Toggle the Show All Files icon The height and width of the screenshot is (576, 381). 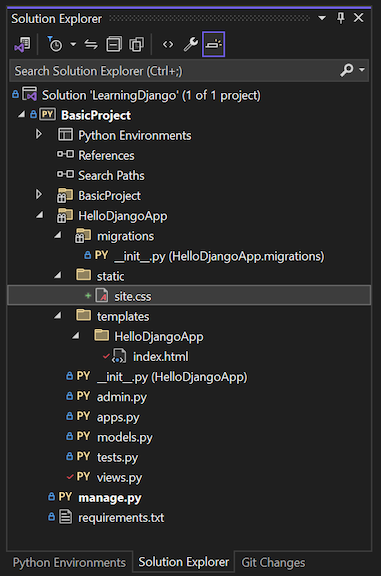pyautogui.click(x=136, y=44)
